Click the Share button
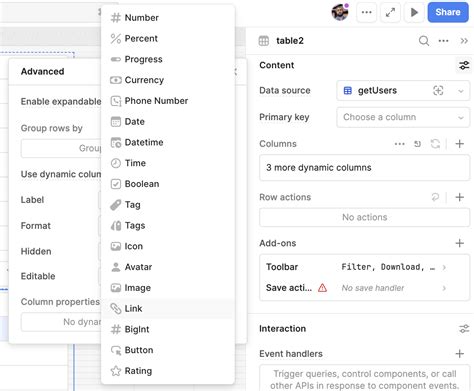The image size is (474, 391). pyautogui.click(x=448, y=12)
